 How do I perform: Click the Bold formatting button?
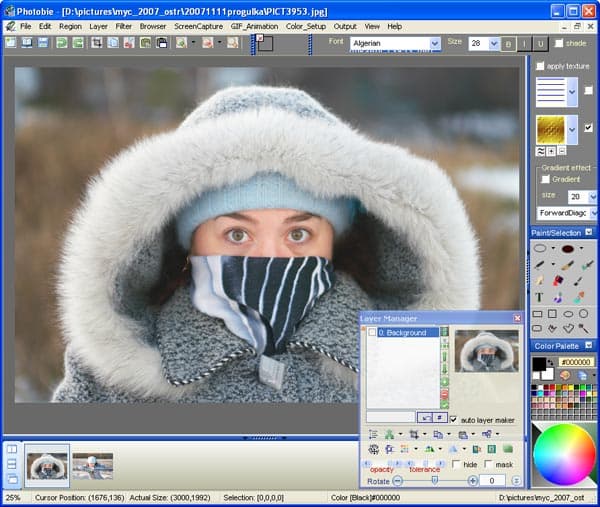(x=508, y=44)
